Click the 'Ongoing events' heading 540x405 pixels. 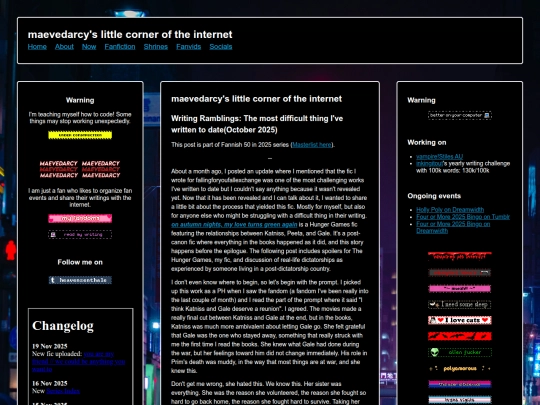point(434,196)
